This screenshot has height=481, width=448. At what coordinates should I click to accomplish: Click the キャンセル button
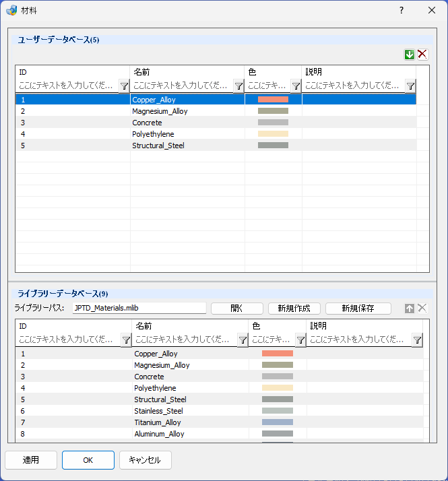coord(145,460)
